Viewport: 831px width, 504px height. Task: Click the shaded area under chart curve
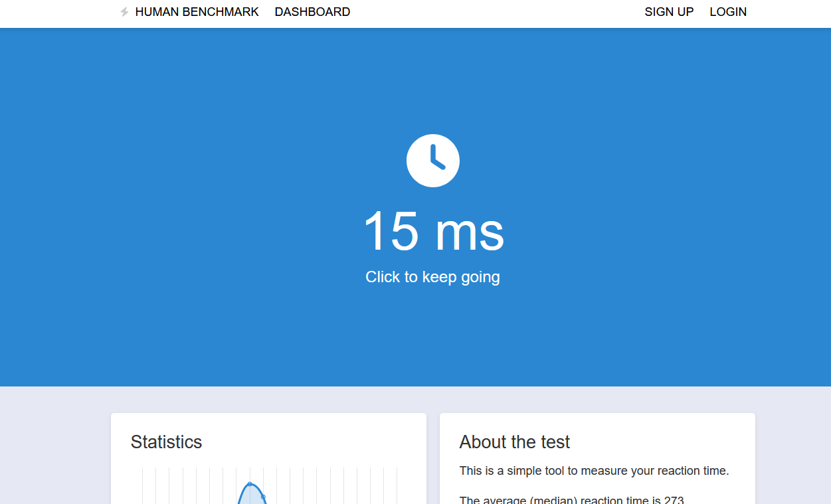[x=251, y=497]
